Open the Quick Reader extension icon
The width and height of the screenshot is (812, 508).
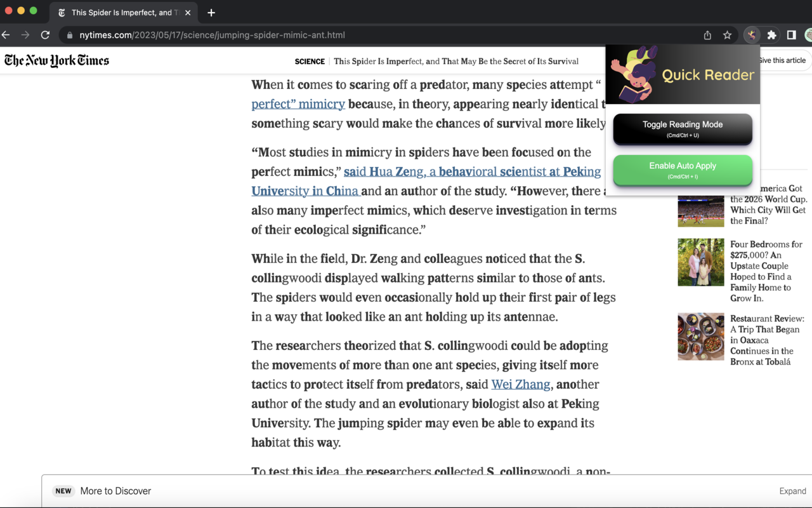tap(752, 35)
